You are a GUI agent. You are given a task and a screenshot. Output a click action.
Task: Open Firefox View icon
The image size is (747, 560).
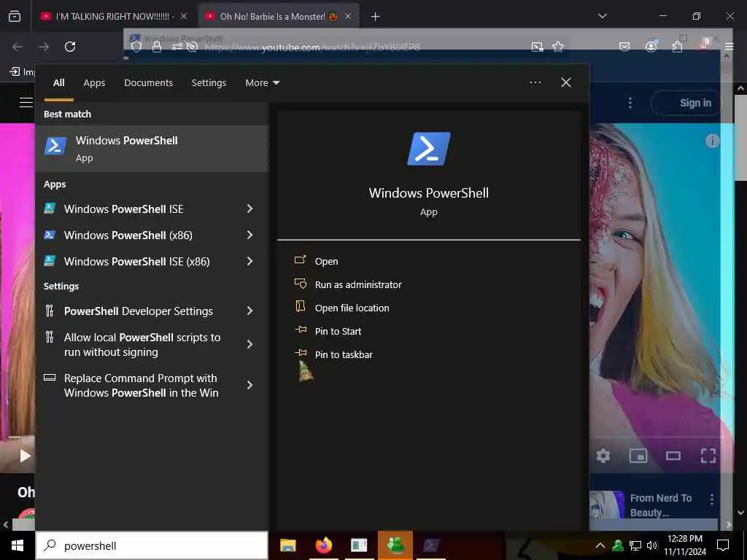15,16
